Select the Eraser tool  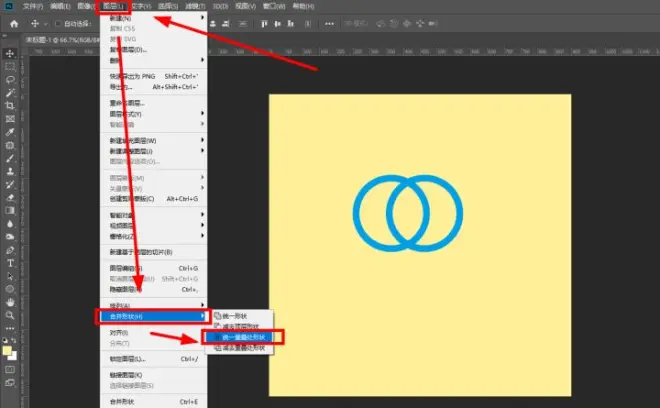tap(10, 197)
